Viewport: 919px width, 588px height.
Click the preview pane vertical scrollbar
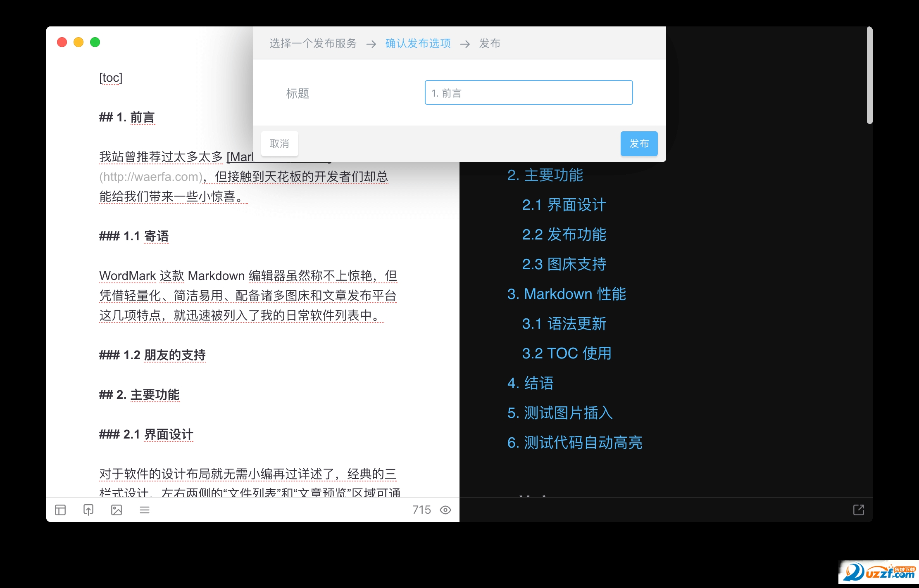[869, 75]
